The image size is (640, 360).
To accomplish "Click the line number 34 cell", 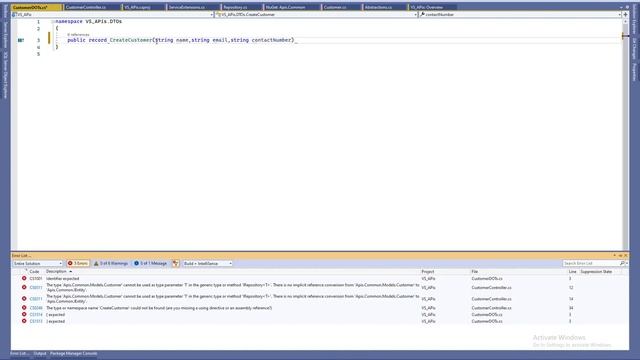I will (571, 308).
